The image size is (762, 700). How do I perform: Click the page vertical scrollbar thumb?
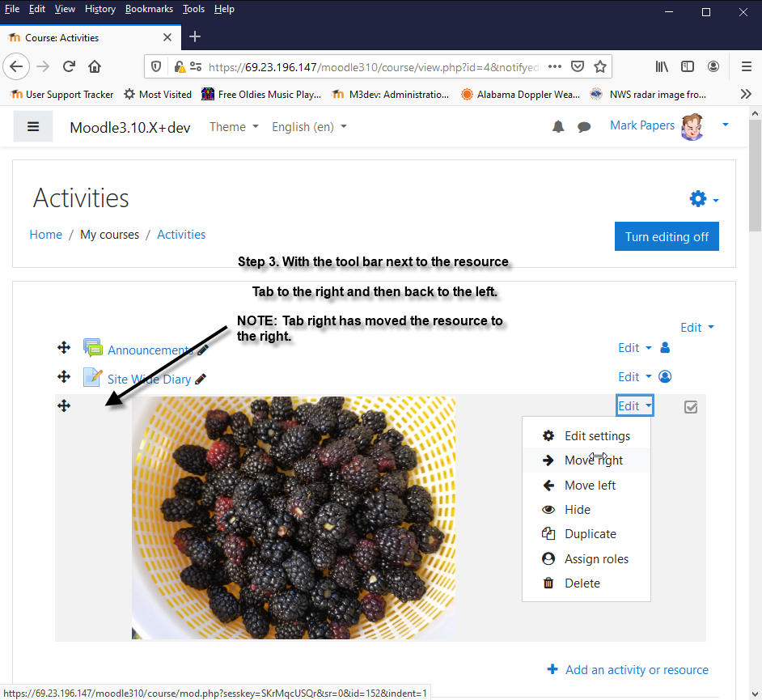pos(754,177)
